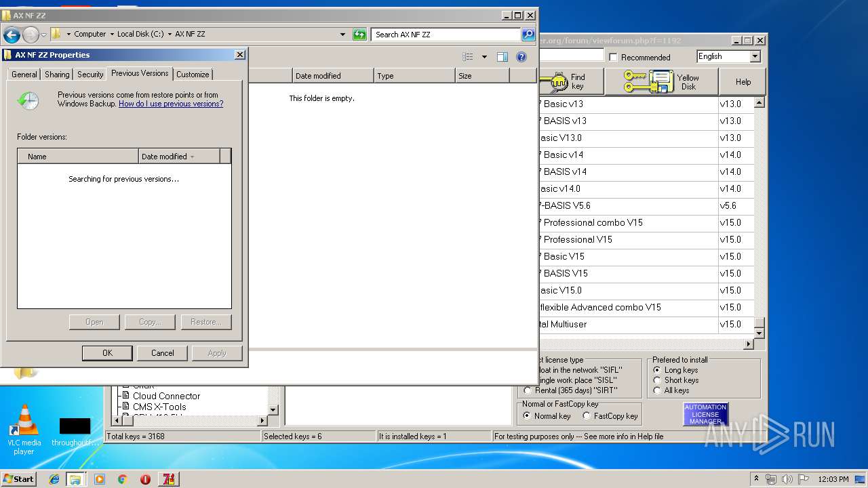Switch to the Customize tab
The height and width of the screenshot is (488, 868).
193,75
